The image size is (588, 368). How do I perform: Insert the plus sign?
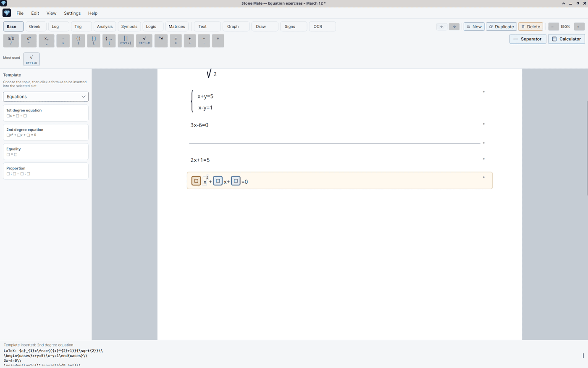point(190,40)
